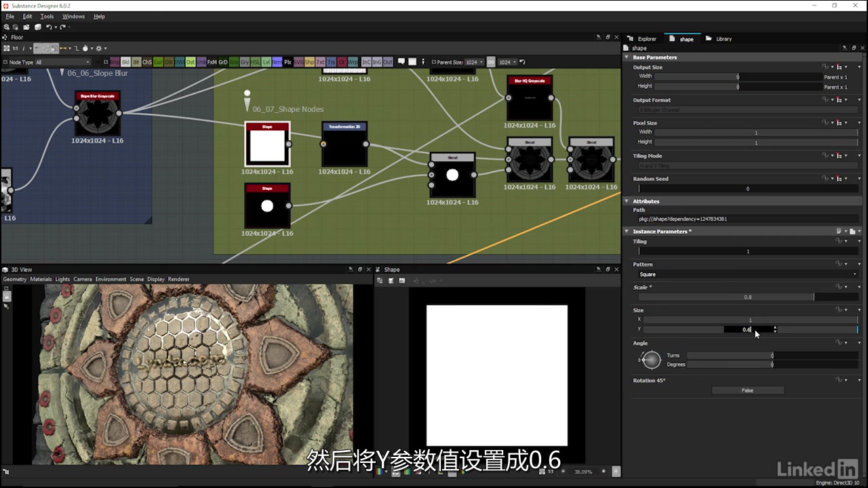Toggle the parent size link button
This screenshot has width=868, height=488.
tap(491, 62)
